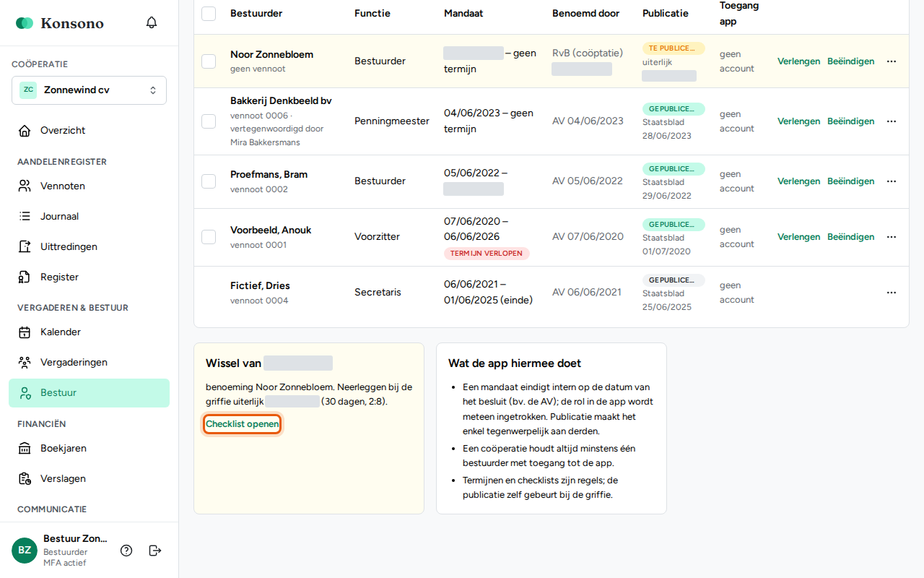Open the notifications bell
Viewport: 924px width, 578px height.
click(152, 22)
